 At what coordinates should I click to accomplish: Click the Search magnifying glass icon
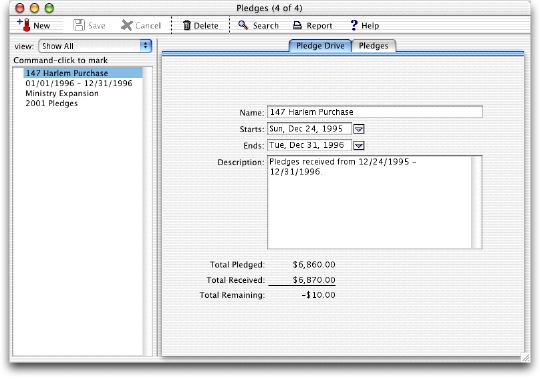pyautogui.click(x=243, y=25)
